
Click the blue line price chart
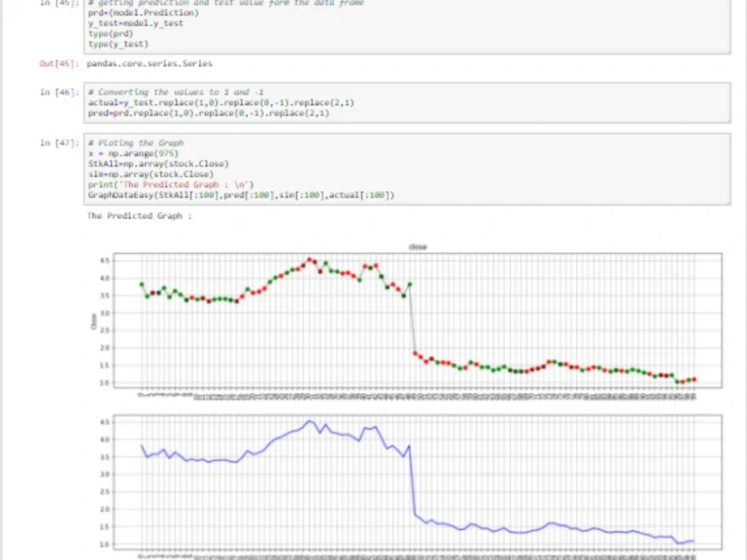[418, 482]
